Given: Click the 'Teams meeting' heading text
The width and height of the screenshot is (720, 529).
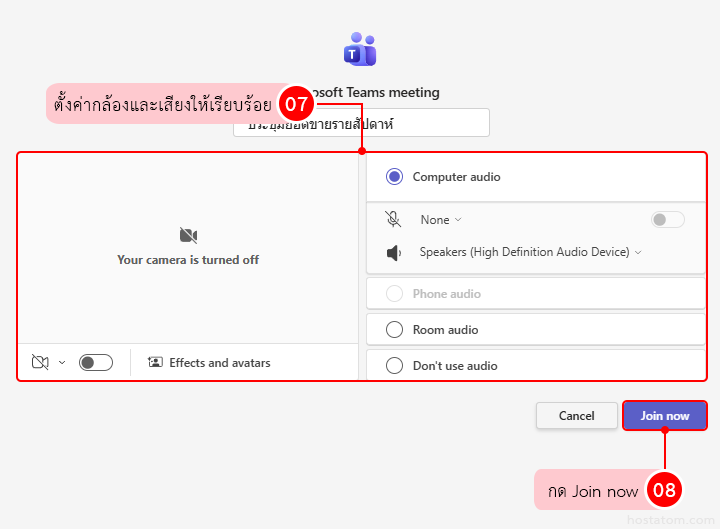Looking at the screenshot, I should tap(393, 92).
